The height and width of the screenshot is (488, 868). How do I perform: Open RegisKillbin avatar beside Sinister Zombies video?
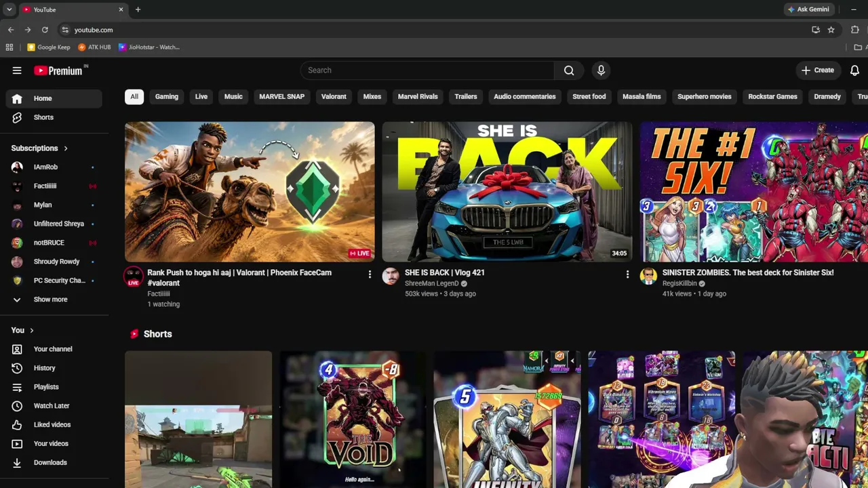648,276
